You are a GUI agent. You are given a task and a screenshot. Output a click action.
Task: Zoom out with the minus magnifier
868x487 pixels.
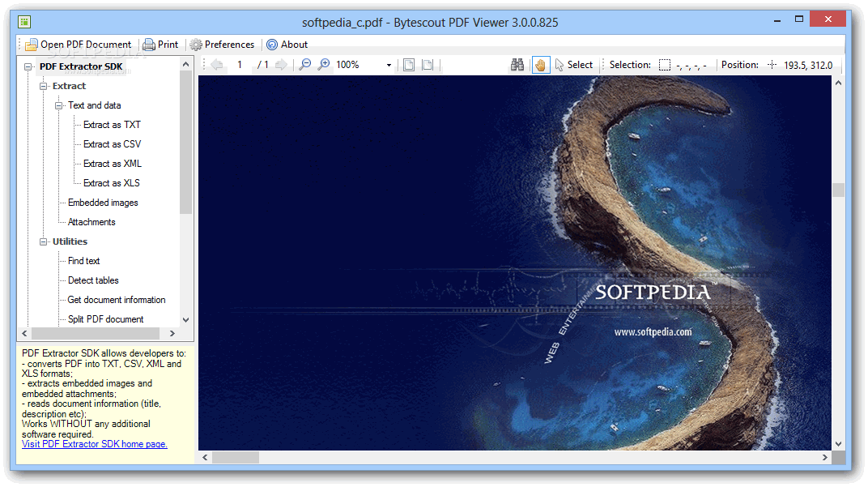pyautogui.click(x=305, y=65)
